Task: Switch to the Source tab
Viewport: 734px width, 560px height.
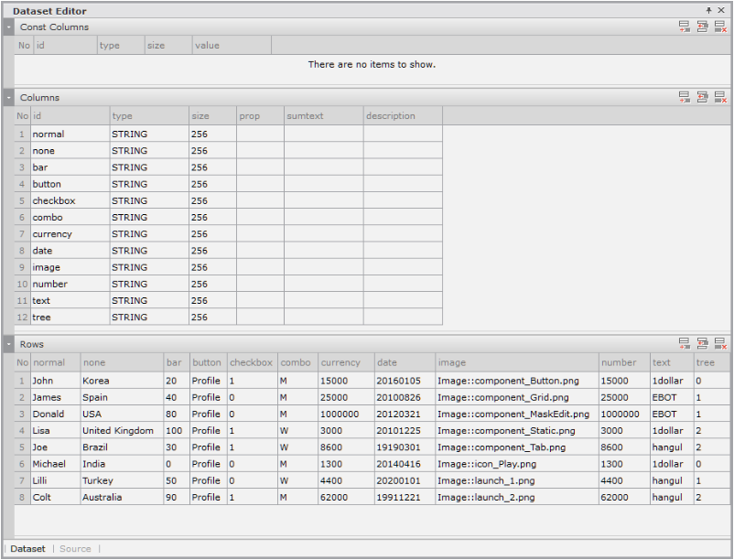Action: click(x=75, y=549)
